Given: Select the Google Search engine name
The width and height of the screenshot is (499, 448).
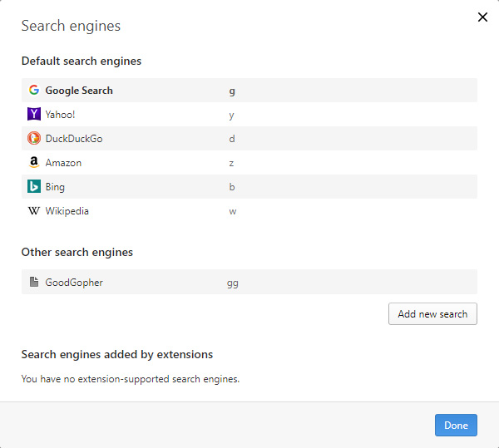Looking at the screenshot, I should [x=79, y=91].
